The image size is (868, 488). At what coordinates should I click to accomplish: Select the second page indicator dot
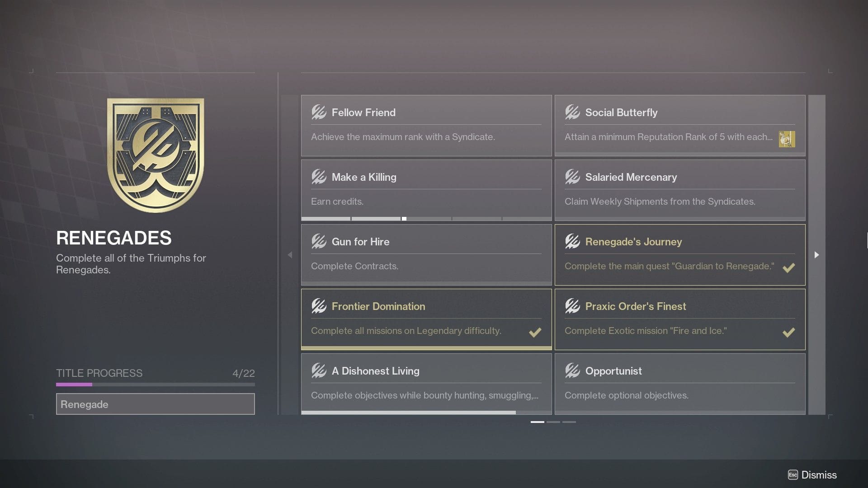point(553,422)
